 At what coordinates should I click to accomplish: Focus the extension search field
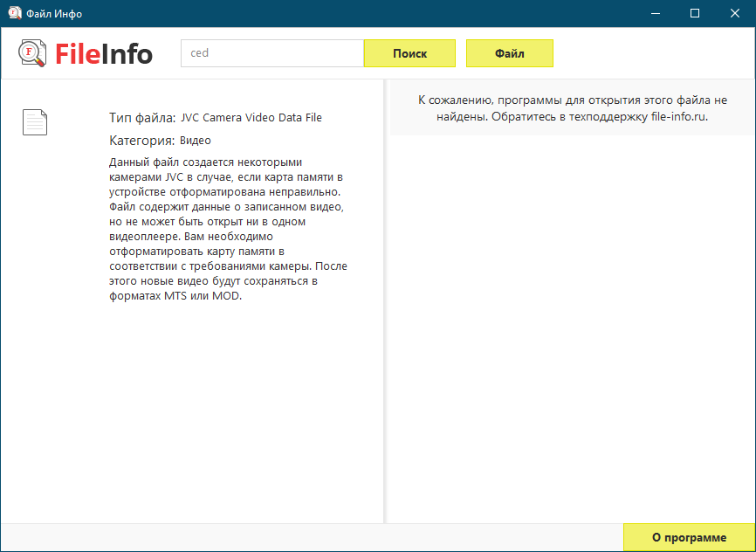coord(271,53)
